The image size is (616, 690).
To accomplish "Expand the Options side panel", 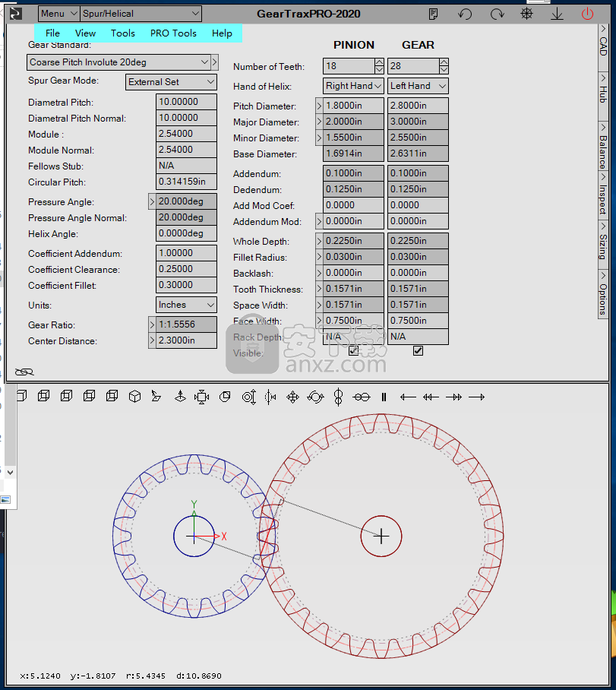I will click(603, 293).
